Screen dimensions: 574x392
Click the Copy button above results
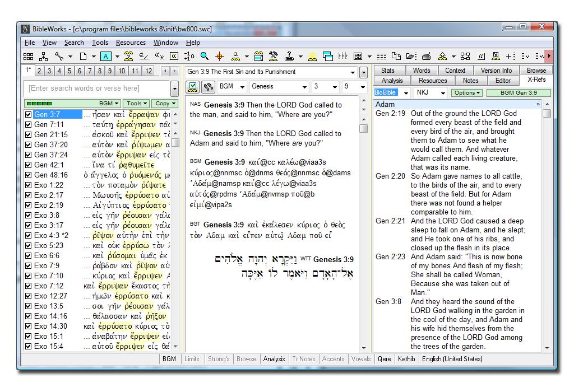tap(165, 104)
